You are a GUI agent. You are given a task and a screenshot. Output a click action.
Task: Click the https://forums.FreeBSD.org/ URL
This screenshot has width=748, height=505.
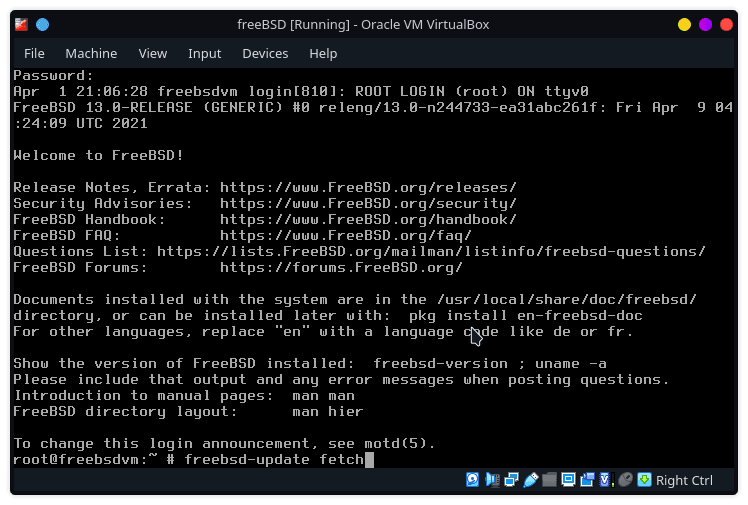[x=341, y=268]
